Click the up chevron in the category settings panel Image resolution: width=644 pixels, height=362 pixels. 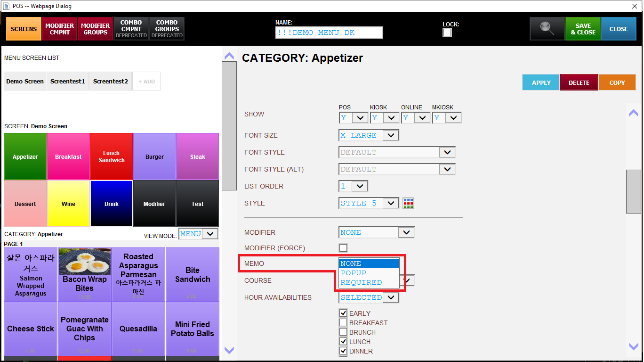pos(634,113)
